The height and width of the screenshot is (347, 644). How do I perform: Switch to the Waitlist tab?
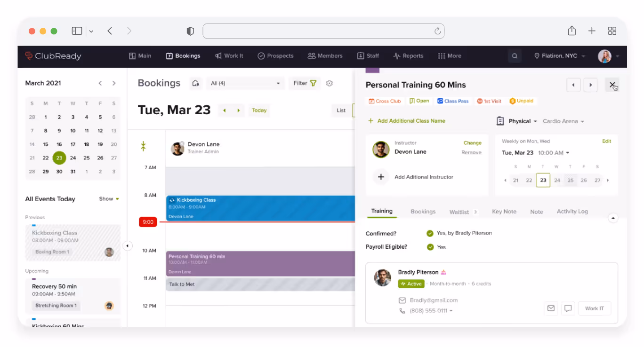point(464,212)
